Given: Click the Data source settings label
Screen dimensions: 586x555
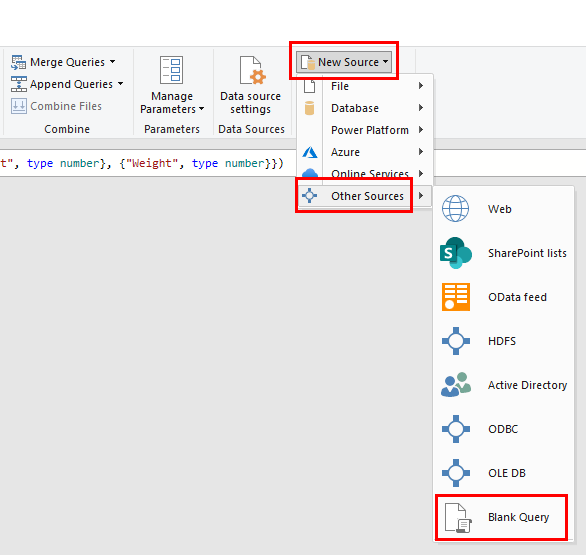Looking at the screenshot, I should (x=250, y=102).
